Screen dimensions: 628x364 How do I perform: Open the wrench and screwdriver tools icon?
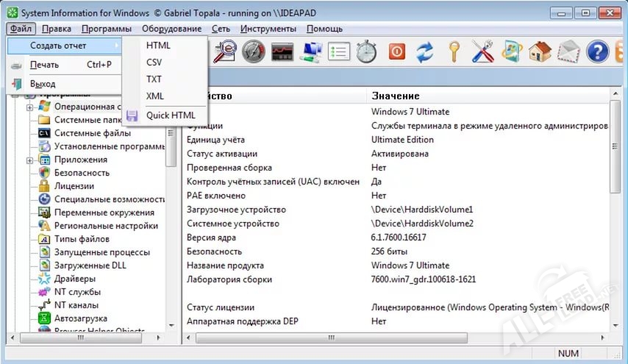[482, 52]
